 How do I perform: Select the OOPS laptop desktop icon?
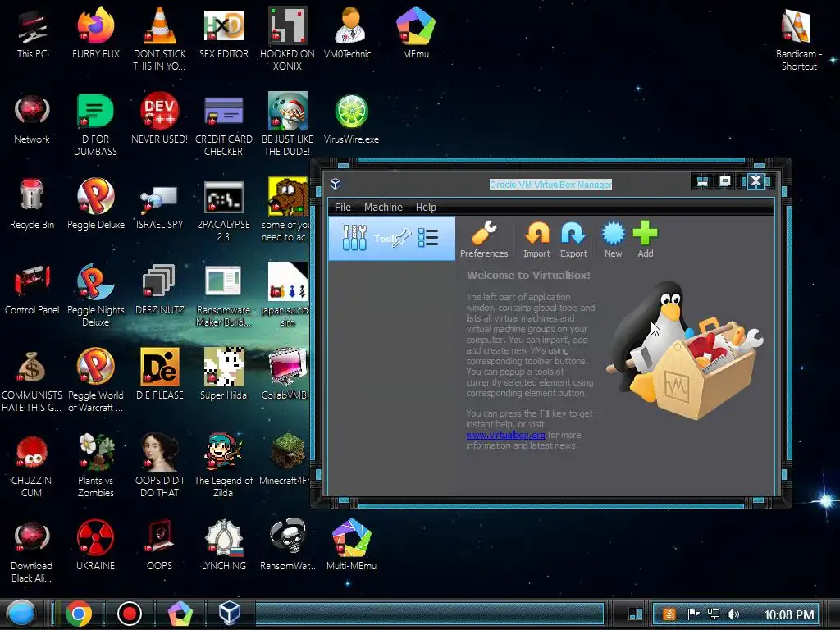160,545
